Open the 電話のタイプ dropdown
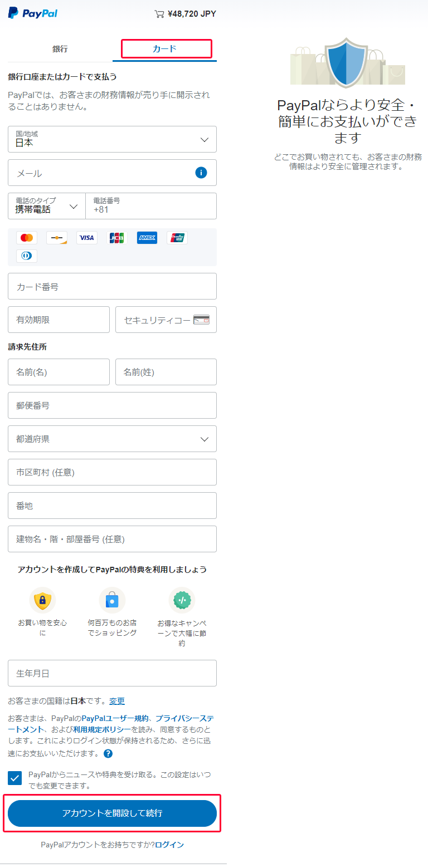Screen dimensions: 428x868 click(47, 206)
